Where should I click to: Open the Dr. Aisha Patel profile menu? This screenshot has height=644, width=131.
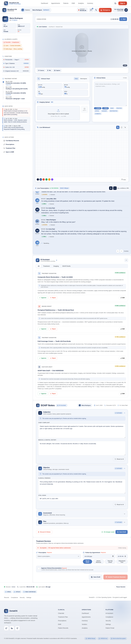(x=121, y=10)
